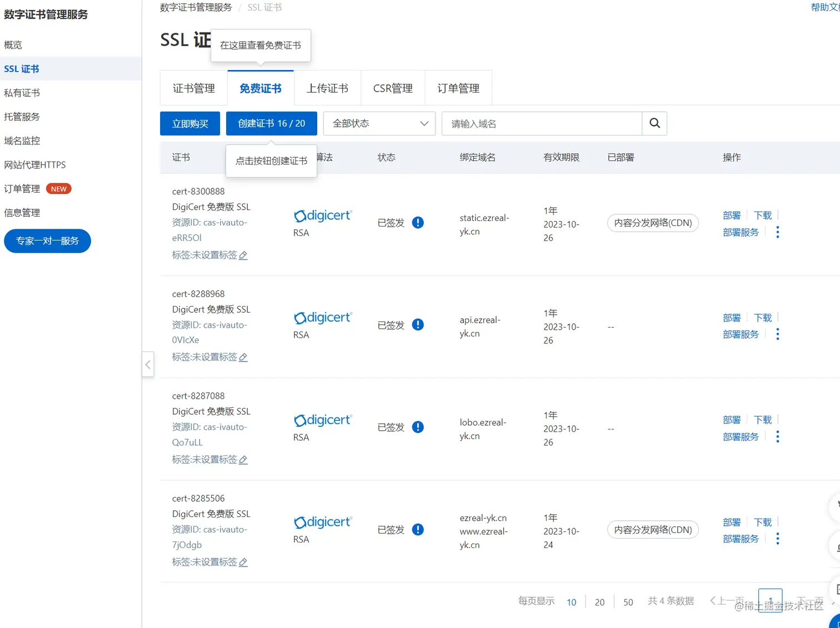Click 下载 link for cert-8287088
The width and height of the screenshot is (840, 628).
coord(763,420)
